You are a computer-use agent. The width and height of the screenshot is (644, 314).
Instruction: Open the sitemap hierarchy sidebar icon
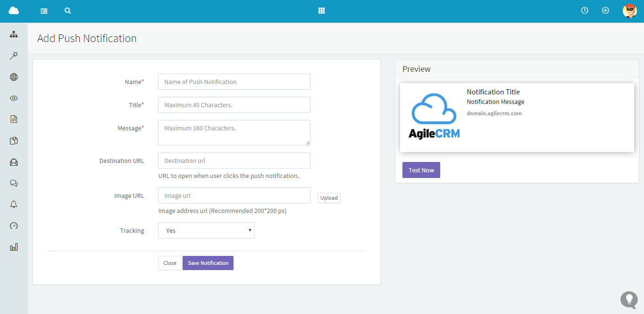coord(14,34)
